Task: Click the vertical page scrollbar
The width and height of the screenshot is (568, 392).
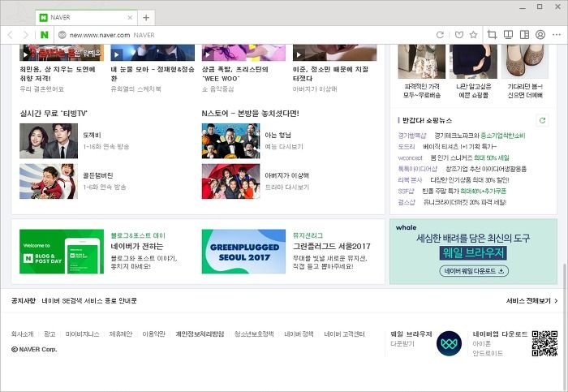Action: [x=564, y=326]
